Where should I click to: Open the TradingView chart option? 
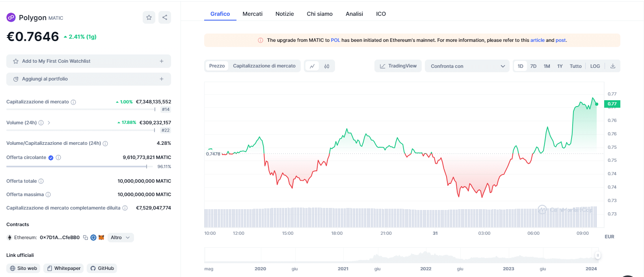tap(398, 66)
